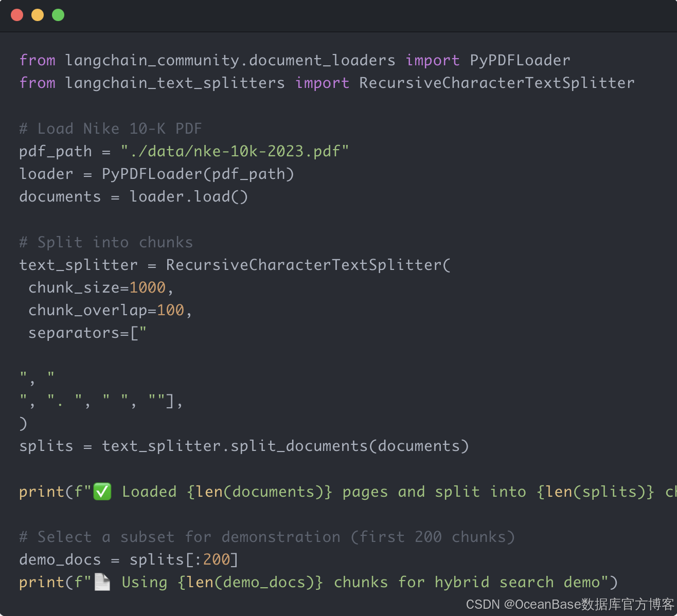The height and width of the screenshot is (616, 677).
Task: Click 'Loaded {len(documents)} pages' text
Action: (x=255, y=492)
